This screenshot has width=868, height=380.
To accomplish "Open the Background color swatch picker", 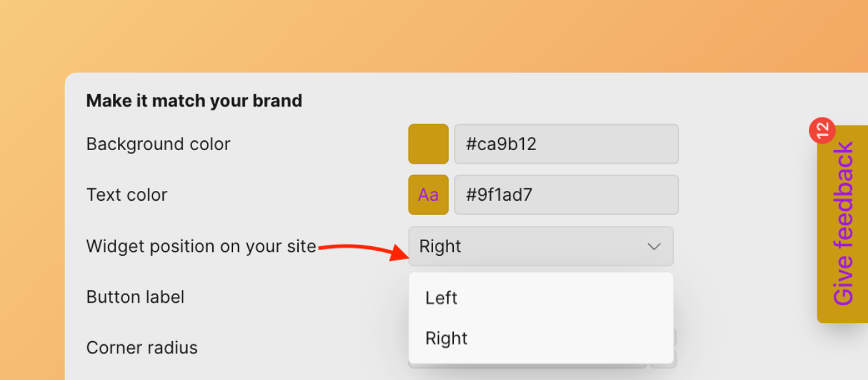I will point(428,144).
